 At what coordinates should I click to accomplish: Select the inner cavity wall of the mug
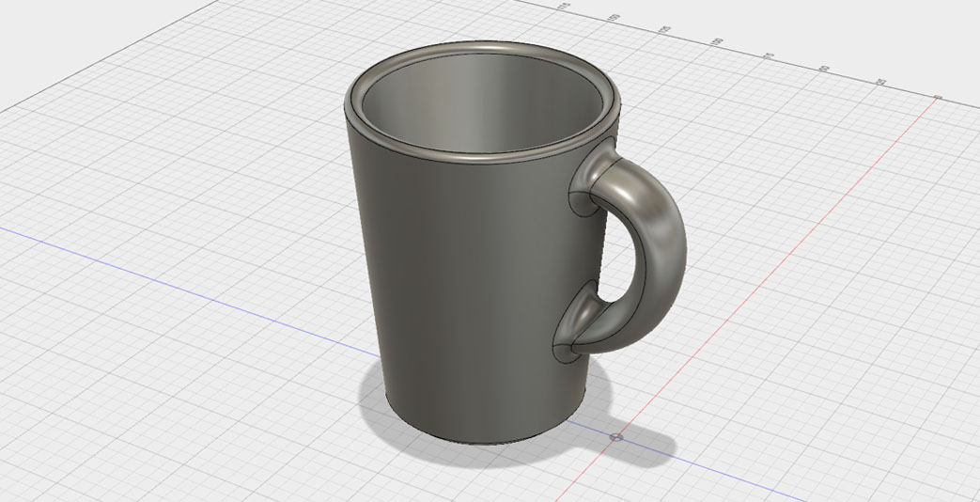[x=481, y=103]
